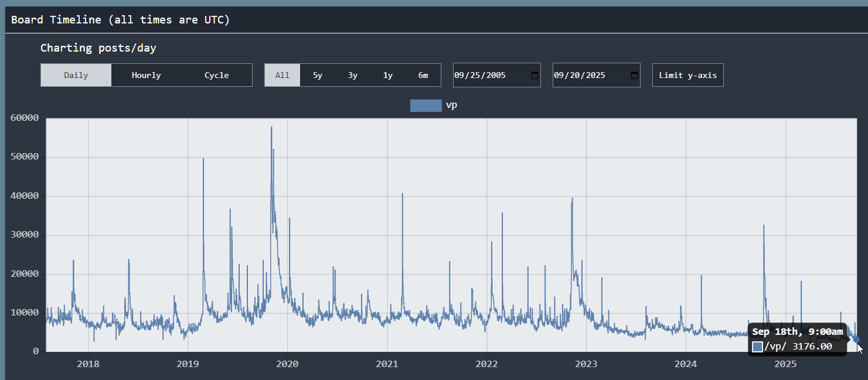Click the 40000 y-axis label
The width and height of the screenshot is (868, 380).
click(x=25, y=196)
